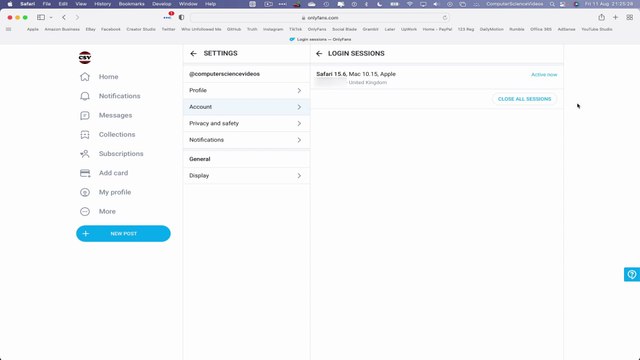Open the help question mark widget
The image size is (640, 360).
632,274
